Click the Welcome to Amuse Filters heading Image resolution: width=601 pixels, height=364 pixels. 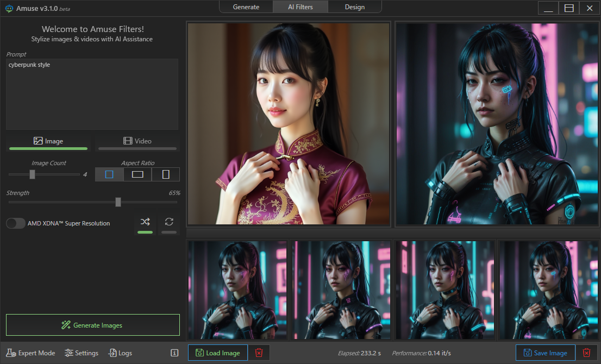click(93, 29)
